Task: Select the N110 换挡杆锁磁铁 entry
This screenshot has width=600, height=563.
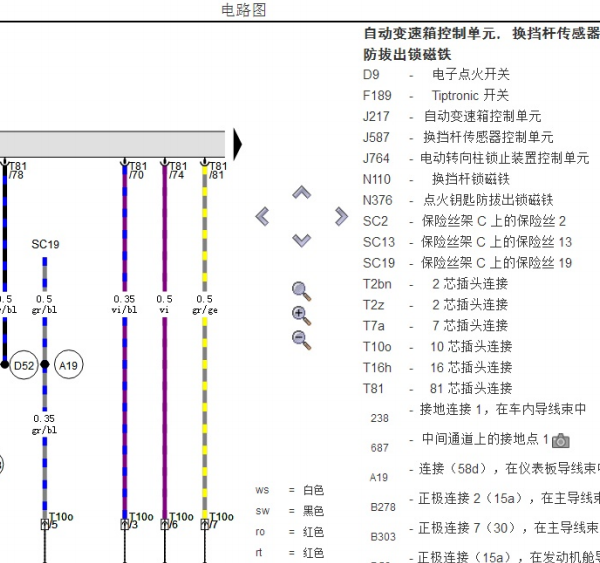Action: [436, 179]
